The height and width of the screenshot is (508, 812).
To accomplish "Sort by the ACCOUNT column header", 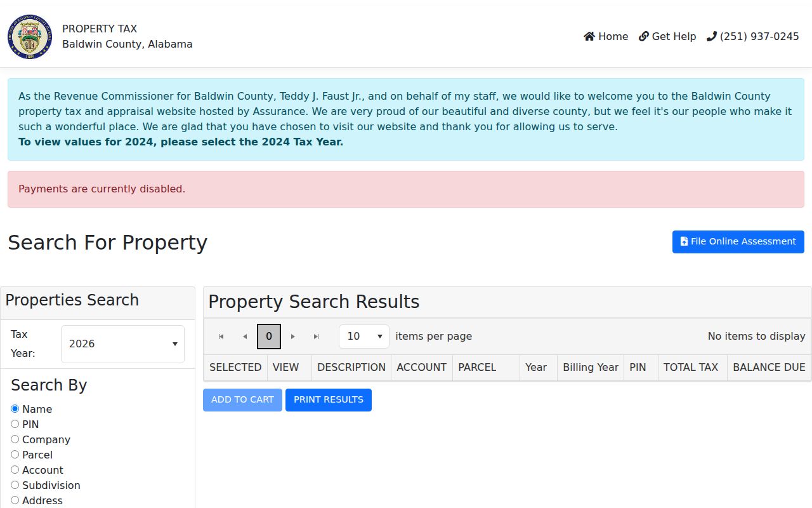I will 422,368.
